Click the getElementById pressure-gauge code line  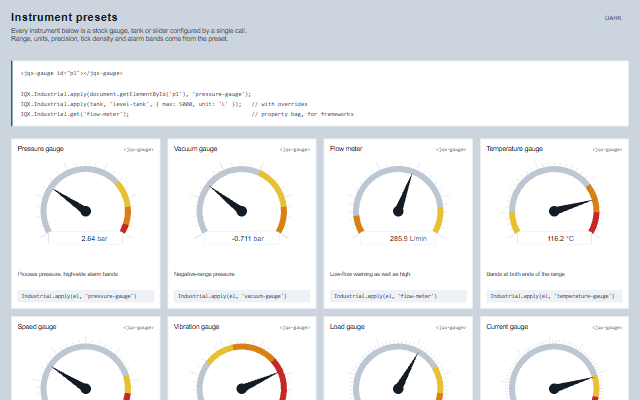point(136,94)
